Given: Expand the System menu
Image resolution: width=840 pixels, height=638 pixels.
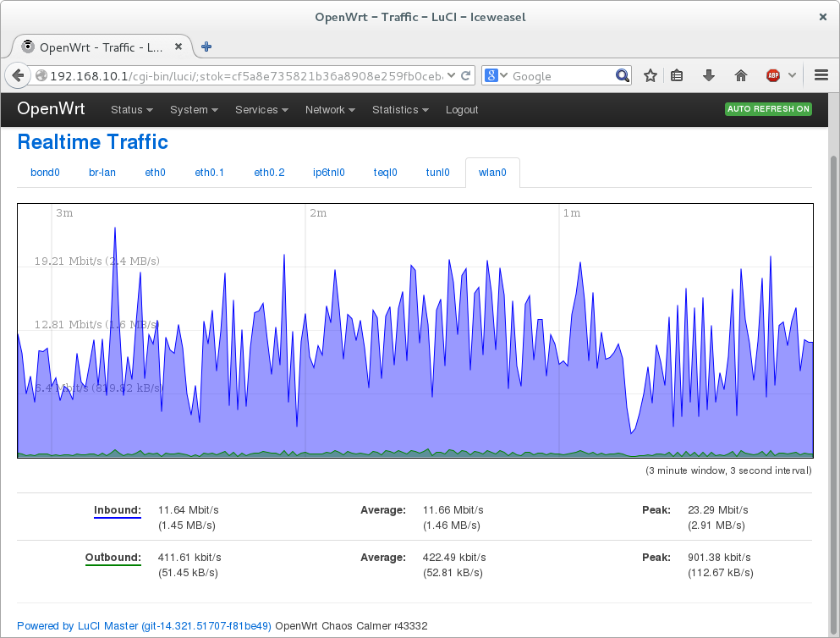Looking at the screenshot, I should tap(194, 110).
